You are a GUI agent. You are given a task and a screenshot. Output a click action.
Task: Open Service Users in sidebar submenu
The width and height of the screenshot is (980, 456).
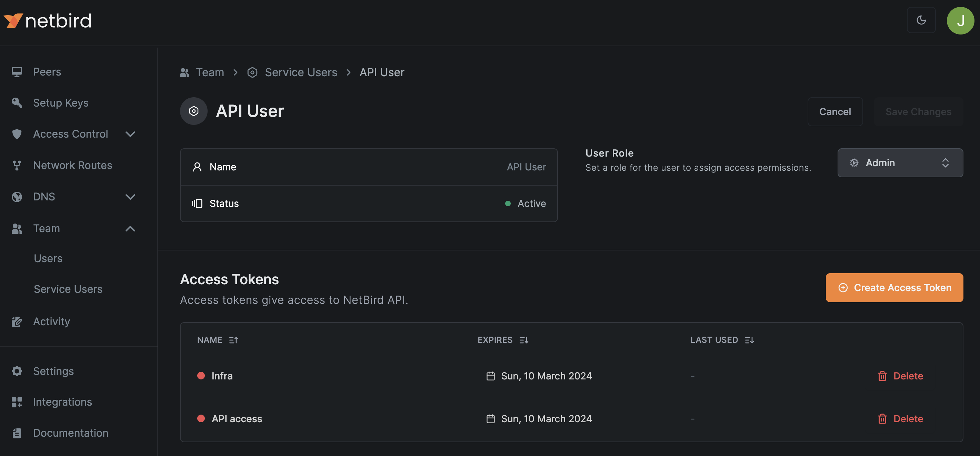click(x=68, y=289)
